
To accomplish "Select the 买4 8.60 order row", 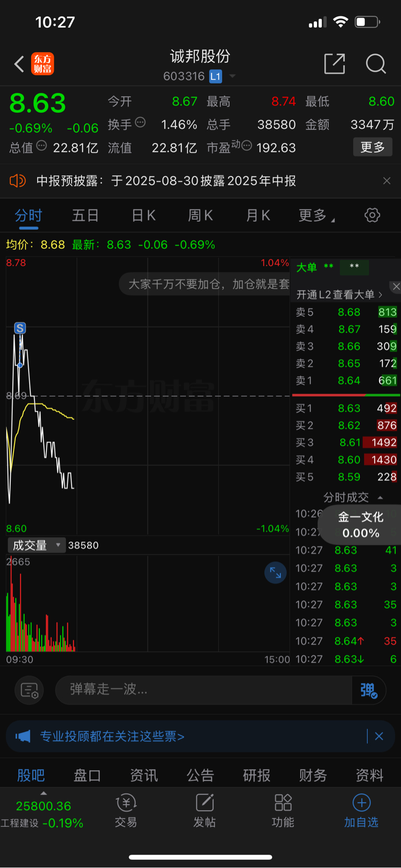I will tap(346, 460).
